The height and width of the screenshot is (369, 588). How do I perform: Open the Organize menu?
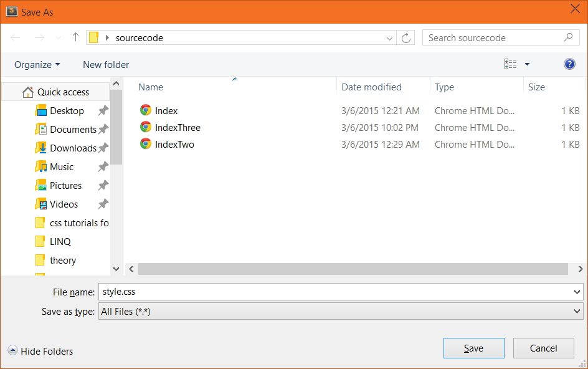tap(37, 65)
